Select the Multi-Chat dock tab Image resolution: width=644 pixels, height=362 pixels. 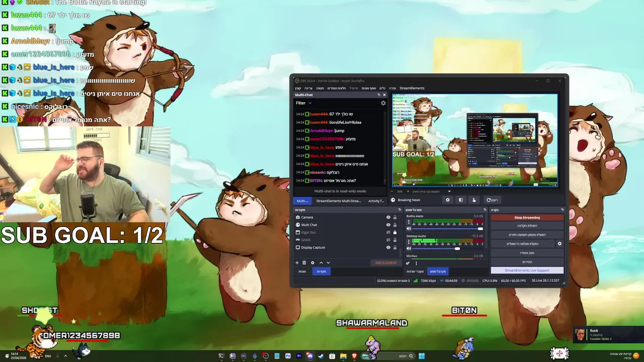coord(302,201)
